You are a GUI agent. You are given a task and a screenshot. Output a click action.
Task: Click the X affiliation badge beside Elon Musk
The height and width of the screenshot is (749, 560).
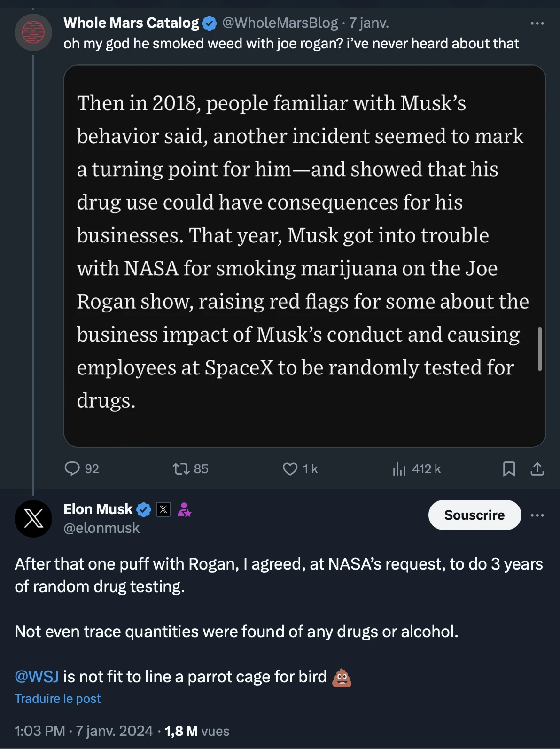click(x=163, y=509)
